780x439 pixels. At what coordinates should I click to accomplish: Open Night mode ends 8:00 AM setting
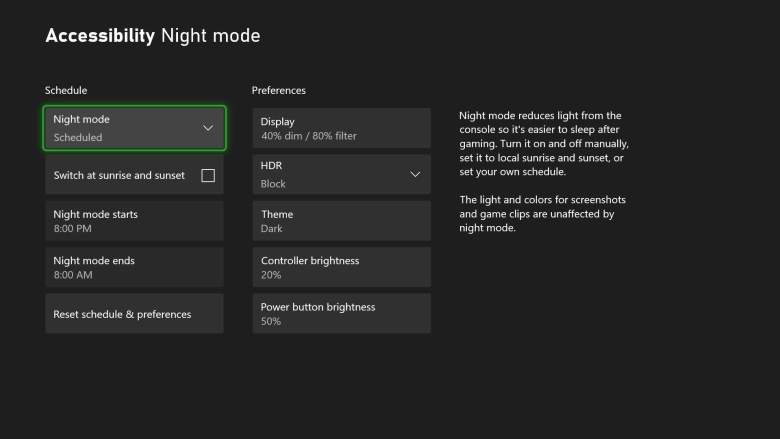(x=134, y=267)
